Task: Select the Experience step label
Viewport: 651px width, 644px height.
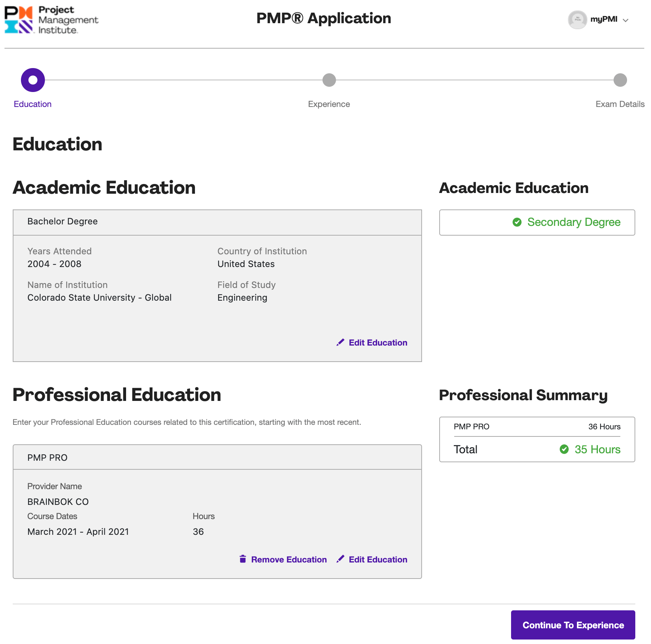Action: pyautogui.click(x=328, y=104)
